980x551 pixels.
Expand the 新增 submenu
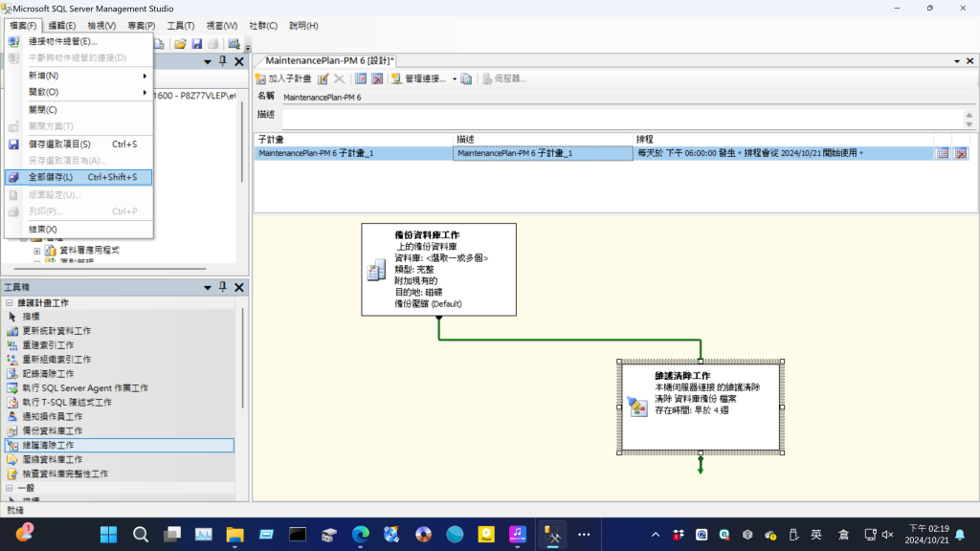(77, 76)
